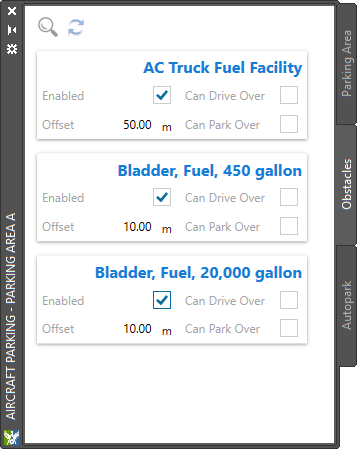Edit the 50.00 offset value field
The image size is (361, 449).
click(x=137, y=125)
